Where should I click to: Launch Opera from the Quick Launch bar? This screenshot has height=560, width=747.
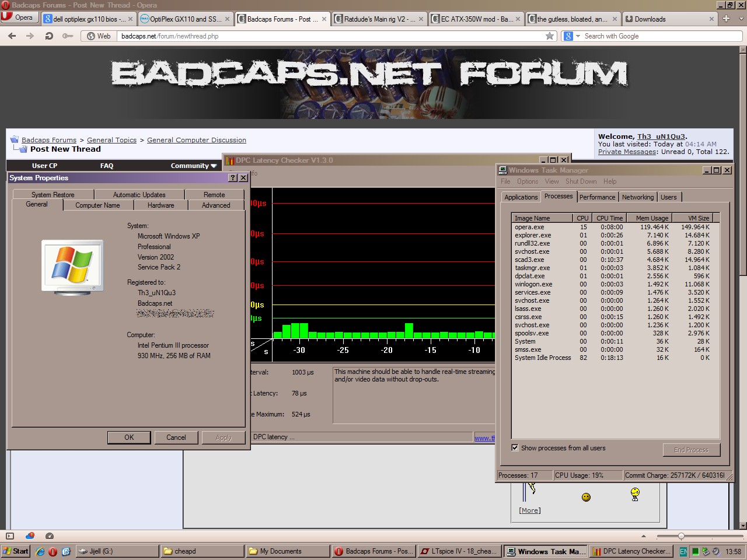pos(53,551)
